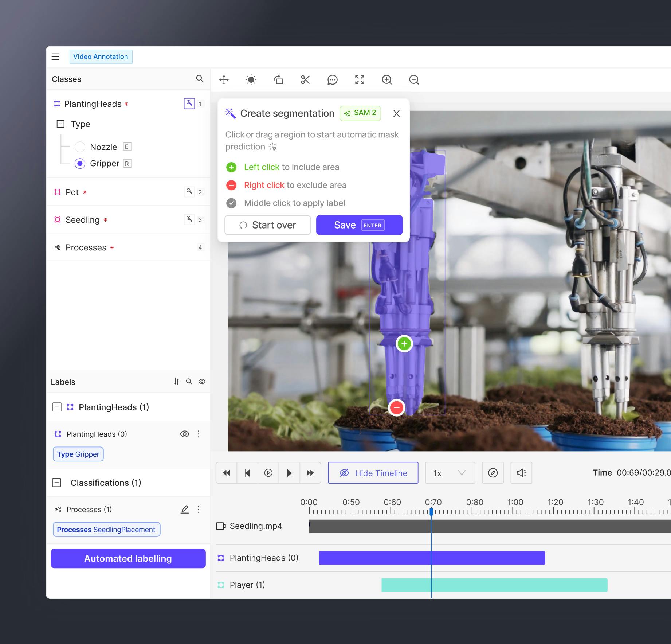This screenshot has width=671, height=644.
Task: Save the segmentation mask
Action: pos(359,225)
